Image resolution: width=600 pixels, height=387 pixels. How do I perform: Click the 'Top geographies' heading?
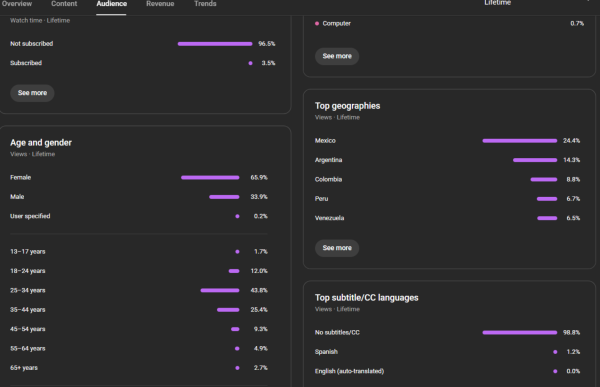coord(347,106)
